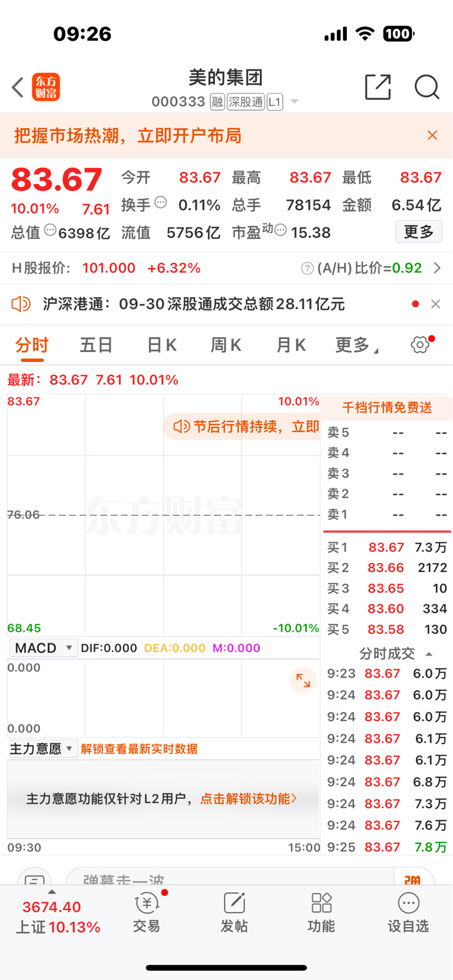Expand chart to fullscreen arrows icon

[303, 680]
